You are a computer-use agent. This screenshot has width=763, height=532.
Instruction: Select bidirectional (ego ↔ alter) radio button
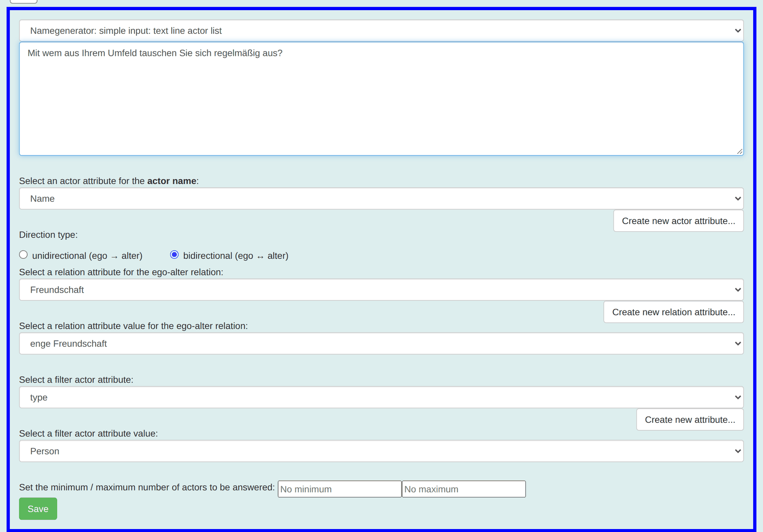(x=174, y=255)
